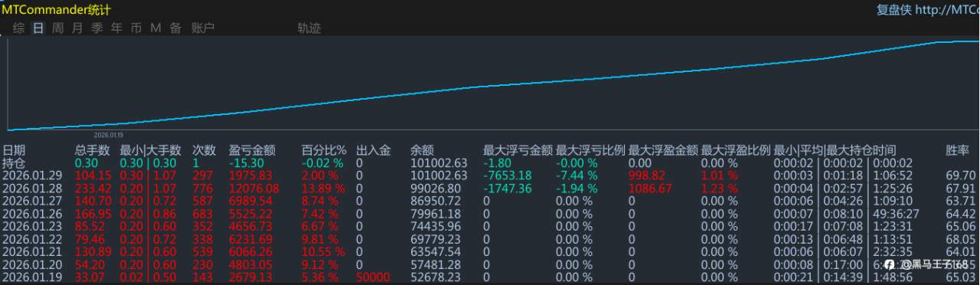Switch to the 账户 account tab
The height and width of the screenshot is (285, 980).
pyautogui.click(x=203, y=28)
